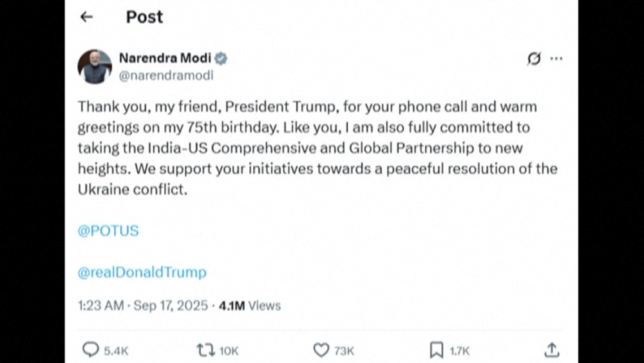This screenshot has width=644, height=363.
Task: Open the three-dot more options menu
Action: point(556,59)
